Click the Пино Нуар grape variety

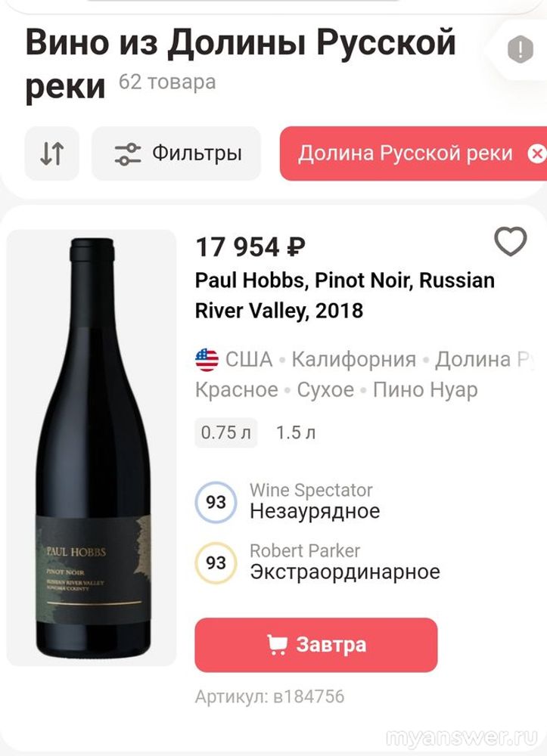(425, 390)
